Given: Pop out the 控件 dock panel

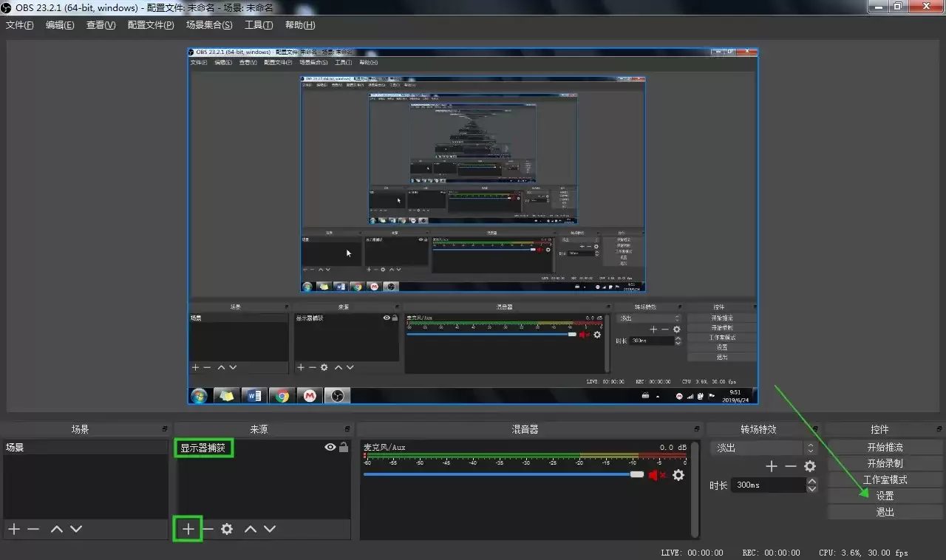Looking at the screenshot, I should 939,429.
